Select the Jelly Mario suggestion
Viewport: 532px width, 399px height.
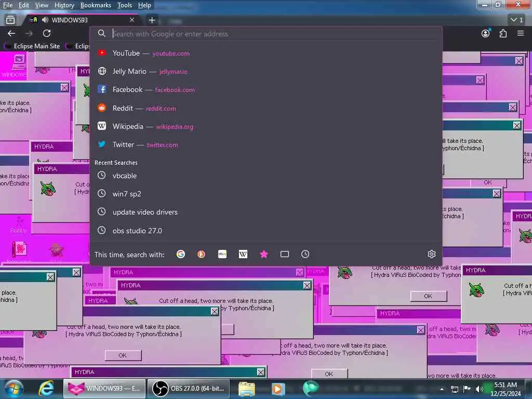click(267, 72)
